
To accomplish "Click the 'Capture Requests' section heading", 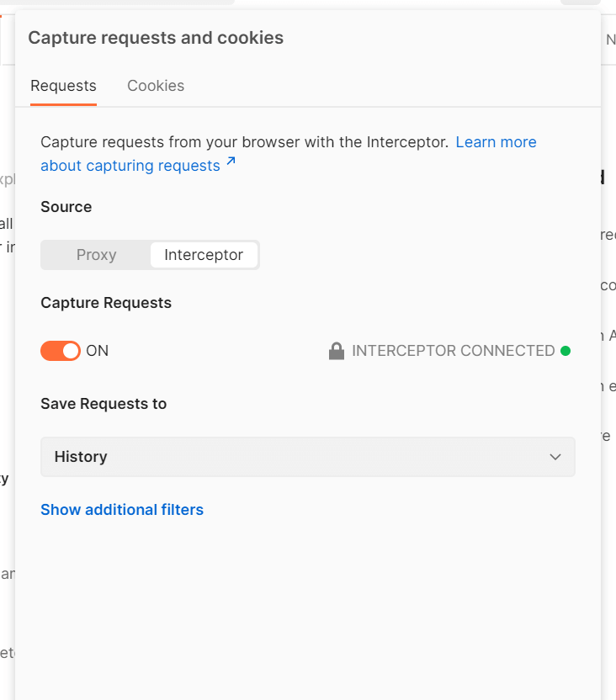I will coord(106,303).
